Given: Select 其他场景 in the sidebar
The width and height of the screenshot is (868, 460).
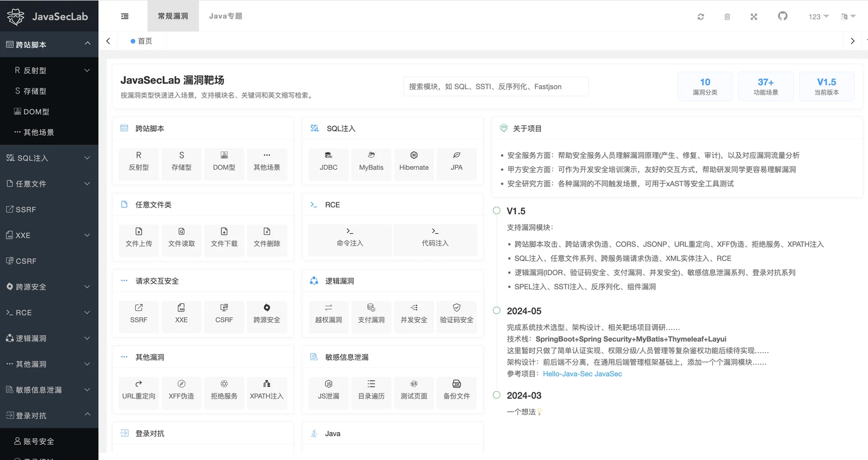Looking at the screenshot, I should [49, 132].
